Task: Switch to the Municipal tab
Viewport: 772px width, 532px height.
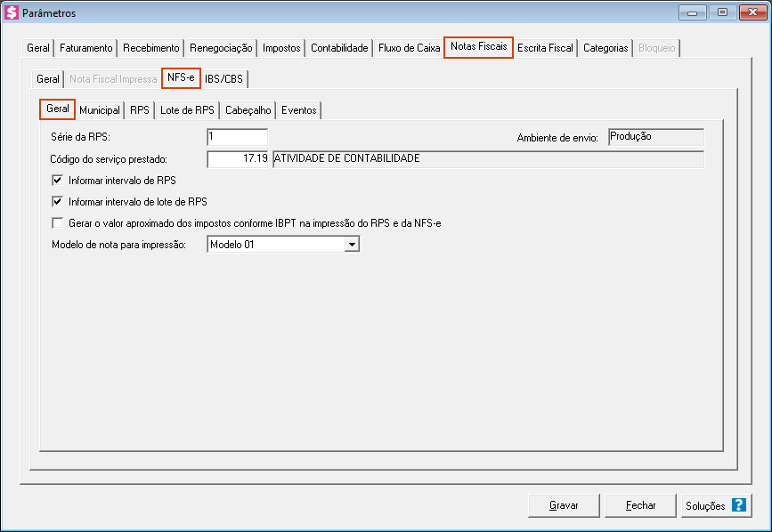Action: click(99, 110)
